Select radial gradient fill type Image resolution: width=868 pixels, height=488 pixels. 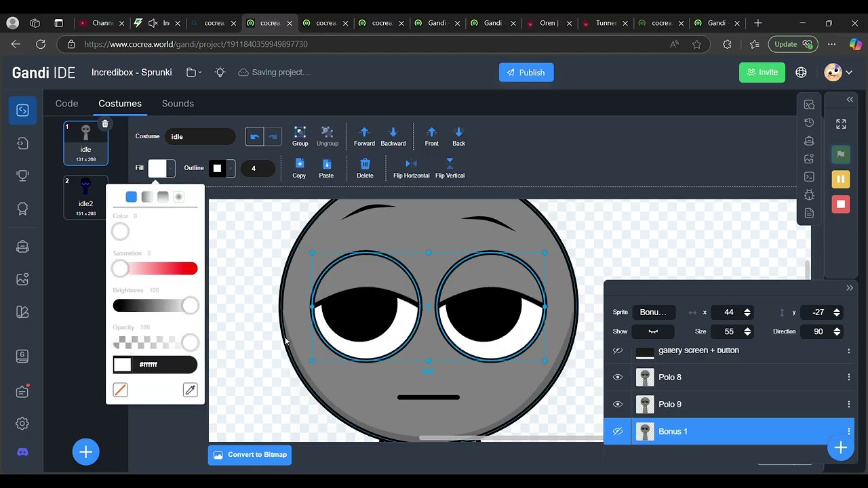178,197
